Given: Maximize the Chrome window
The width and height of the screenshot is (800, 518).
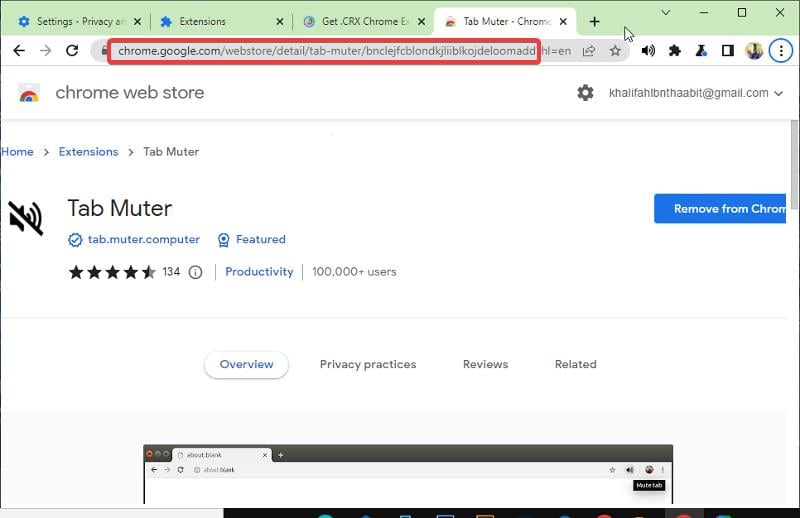Looking at the screenshot, I should (742, 12).
